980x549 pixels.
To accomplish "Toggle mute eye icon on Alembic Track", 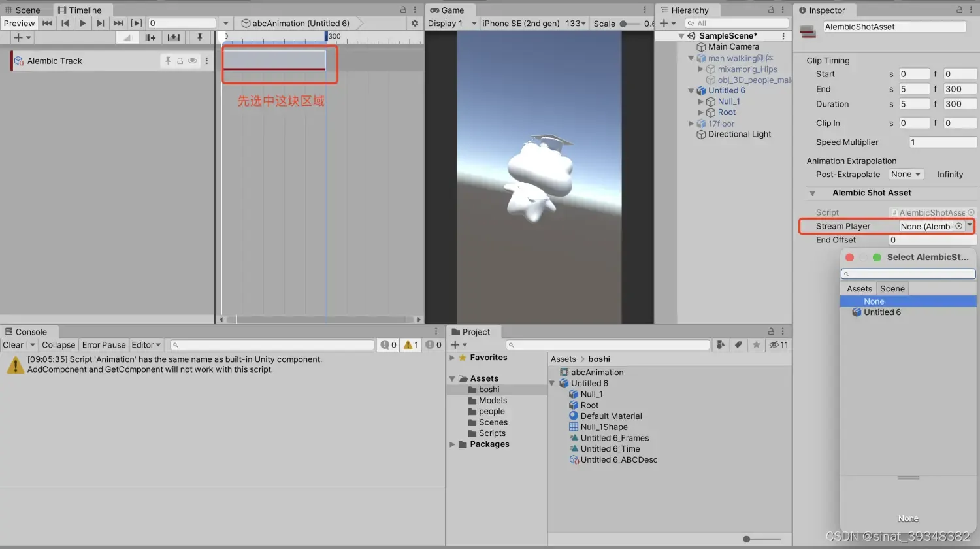I will (192, 60).
